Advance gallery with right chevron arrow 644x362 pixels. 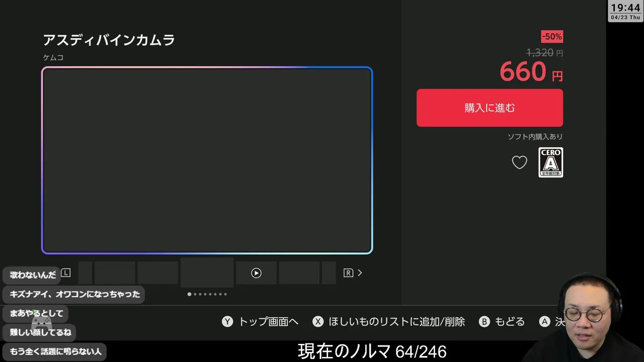(360, 273)
